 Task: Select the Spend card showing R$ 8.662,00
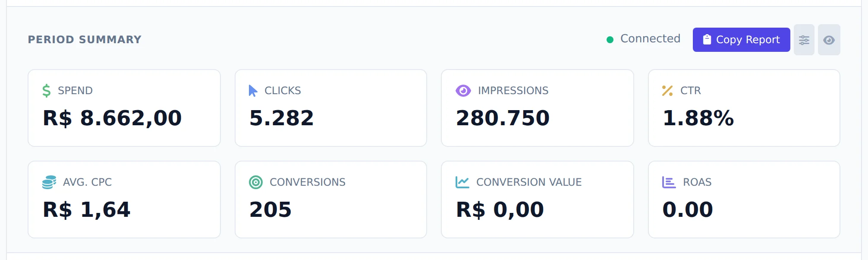pos(124,108)
